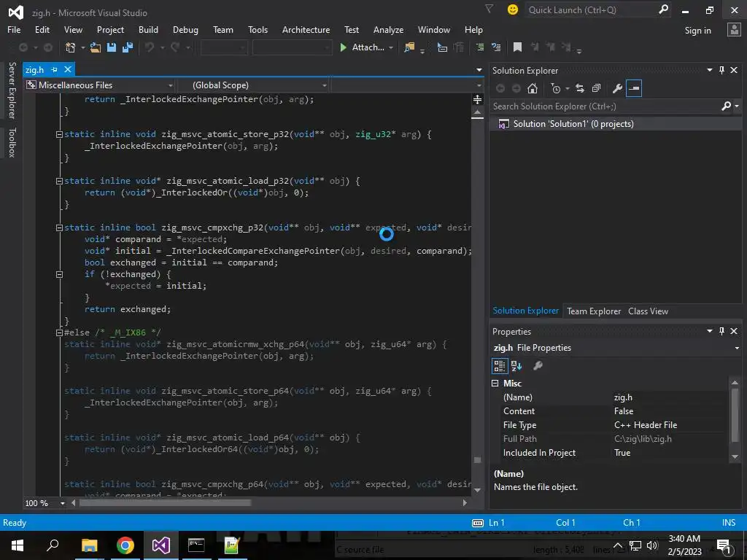The height and width of the screenshot is (560, 747).
Task: Click Sync with Active Document icon
Action: (580, 88)
